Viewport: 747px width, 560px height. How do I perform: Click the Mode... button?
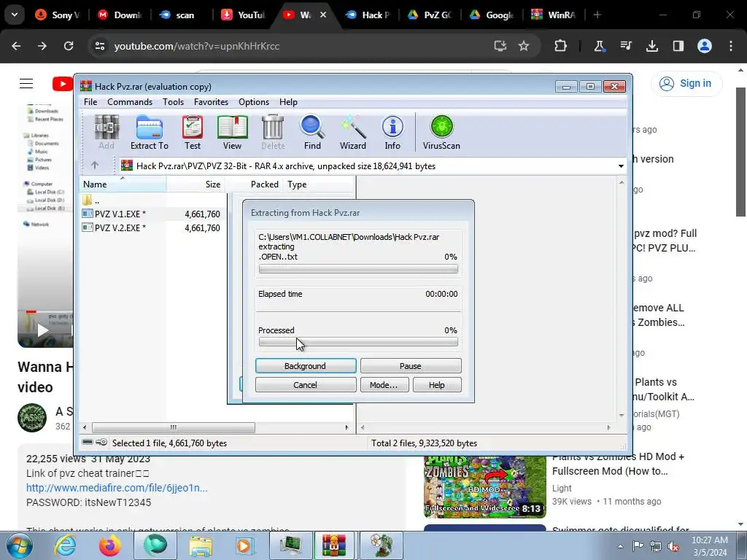[x=384, y=385]
